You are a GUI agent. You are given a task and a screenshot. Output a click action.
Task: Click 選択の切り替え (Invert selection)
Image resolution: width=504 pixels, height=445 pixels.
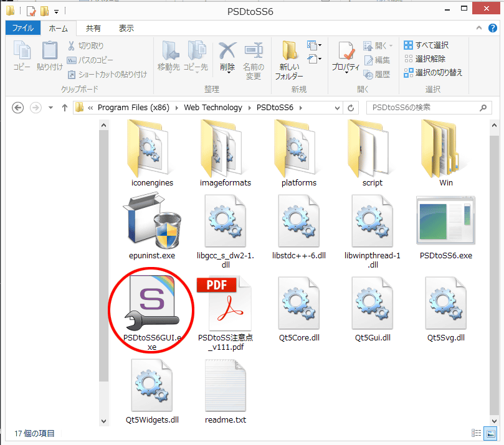pos(433,73)
